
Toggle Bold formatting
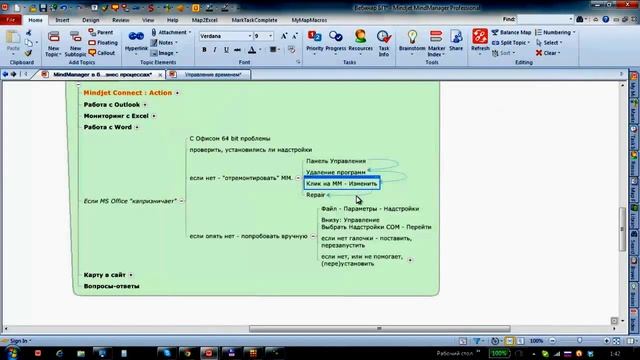tap(204, 50)
